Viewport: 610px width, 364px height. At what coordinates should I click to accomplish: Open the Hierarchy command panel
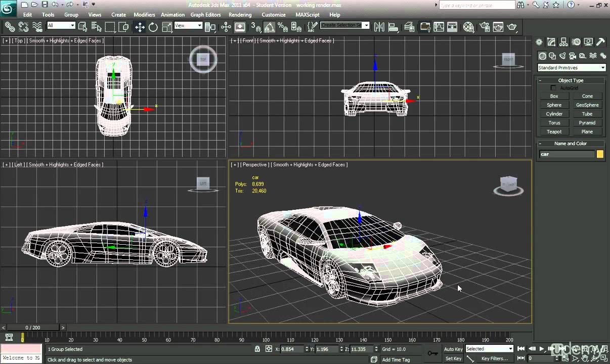[x=563, y=42]
